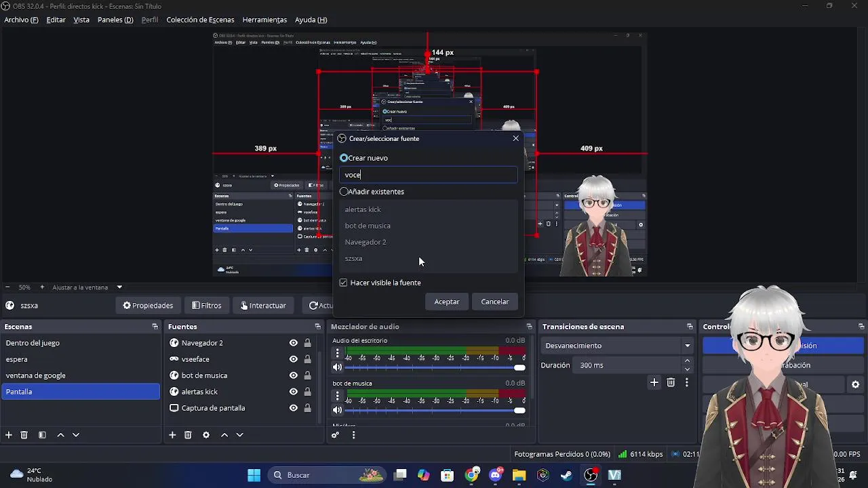Viewport: 868px width, 488px height.
Task: Click Cancelar in the source dialog
Action: (495, 302)
